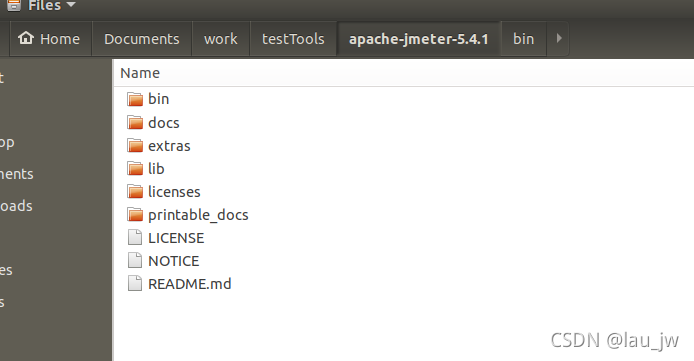694x361 pixels.
Task: Go to the work path segment
Action: point(220,39)
